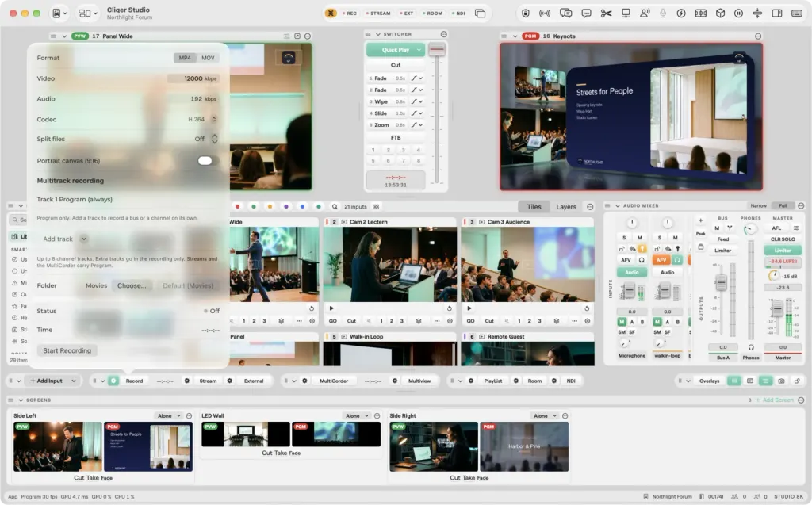Toggle the REC indicator in the top bar

(350, 13)
